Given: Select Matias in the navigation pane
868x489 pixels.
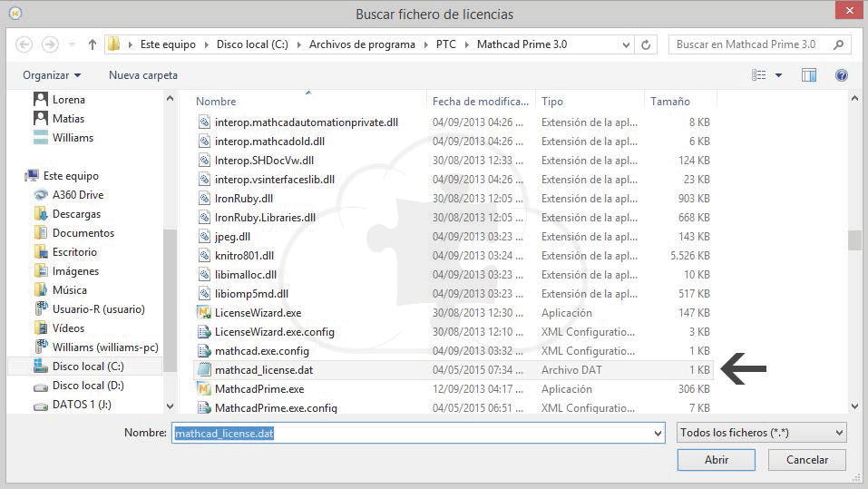Looking at the screenshot, I should pos(59,119).
